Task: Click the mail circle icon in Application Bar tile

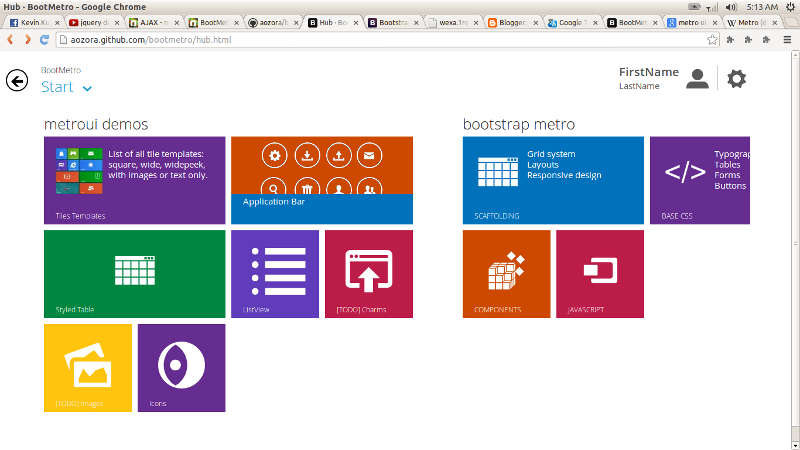Action: click(x=369, y=156)
